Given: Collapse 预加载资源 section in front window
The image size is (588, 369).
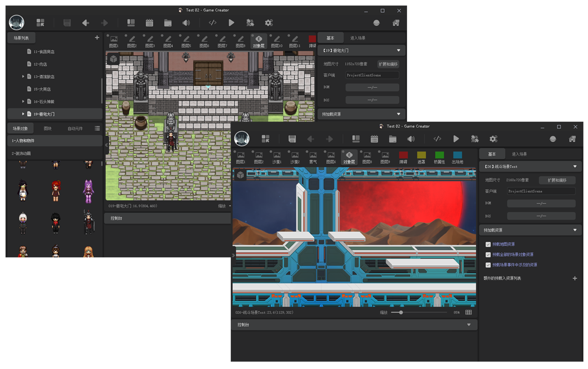Looking at the screenshot, I should click(575, 230).
